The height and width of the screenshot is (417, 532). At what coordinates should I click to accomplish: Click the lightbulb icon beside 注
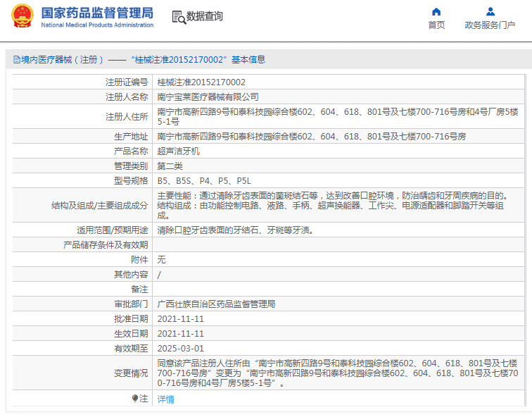(x=135, y=398)
